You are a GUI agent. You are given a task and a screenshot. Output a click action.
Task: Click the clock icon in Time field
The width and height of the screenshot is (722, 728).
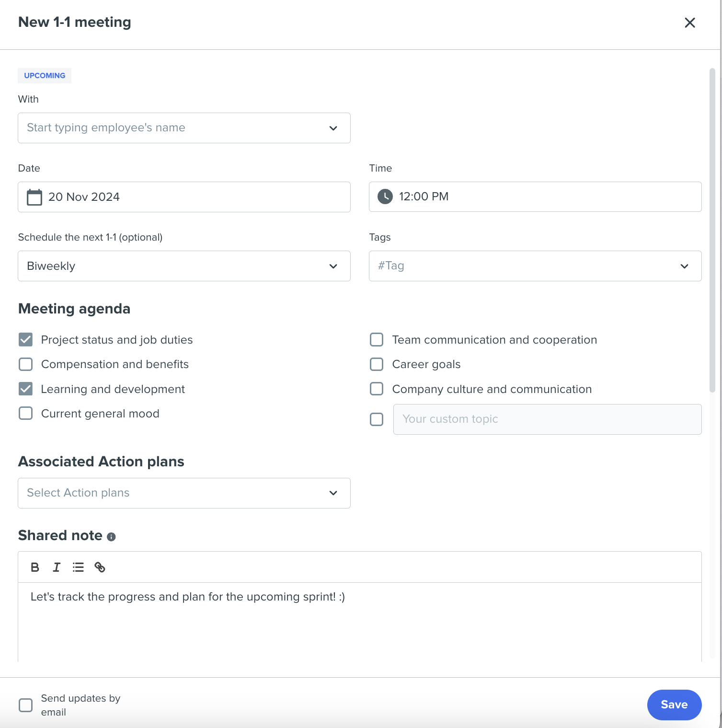pos(385,196)
